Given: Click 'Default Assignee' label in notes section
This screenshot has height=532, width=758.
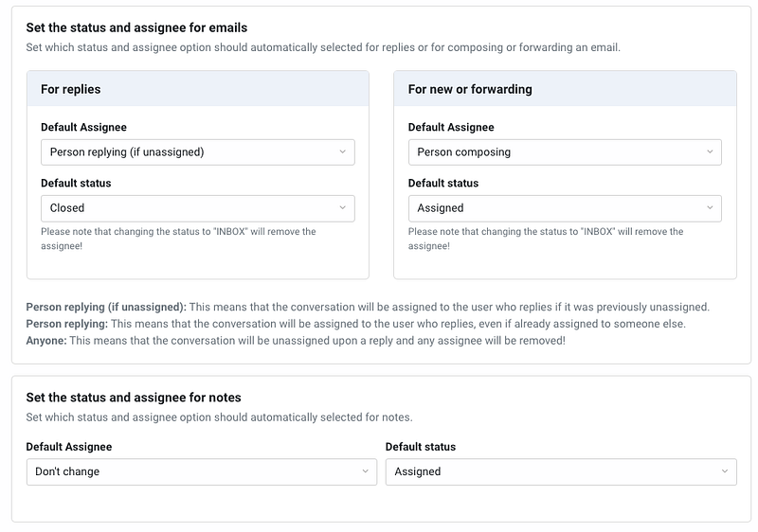Looking at the screenshot, I should (x=68, y=447).
